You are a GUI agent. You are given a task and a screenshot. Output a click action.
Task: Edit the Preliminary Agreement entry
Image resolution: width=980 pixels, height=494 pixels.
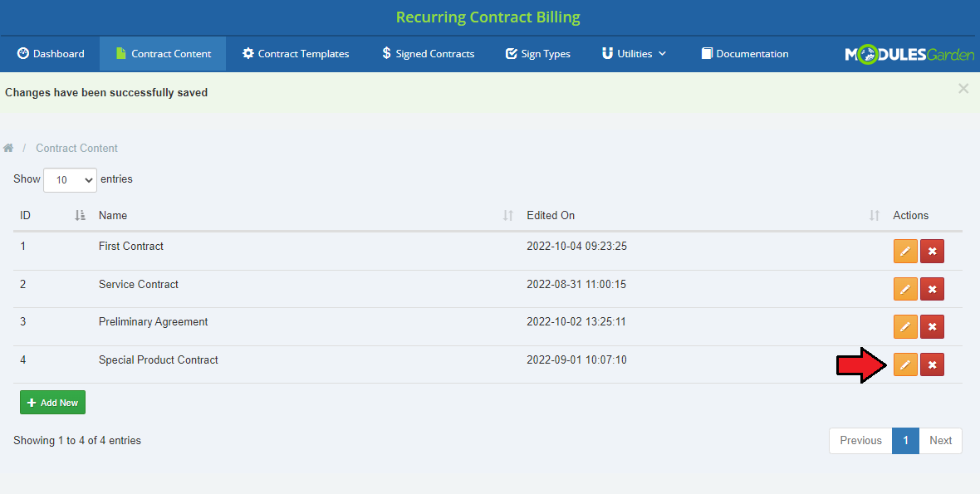tap(905, 326)
